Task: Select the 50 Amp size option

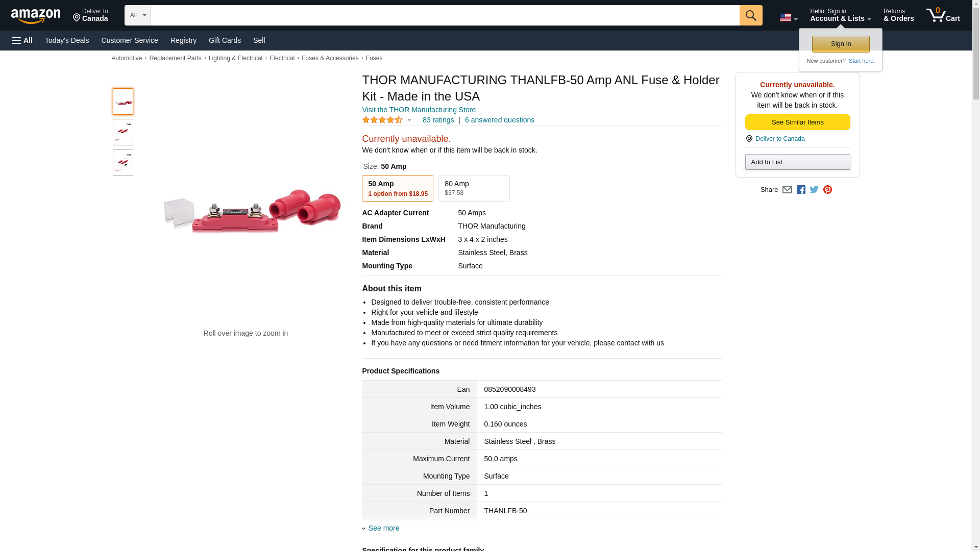Action: 397,189
